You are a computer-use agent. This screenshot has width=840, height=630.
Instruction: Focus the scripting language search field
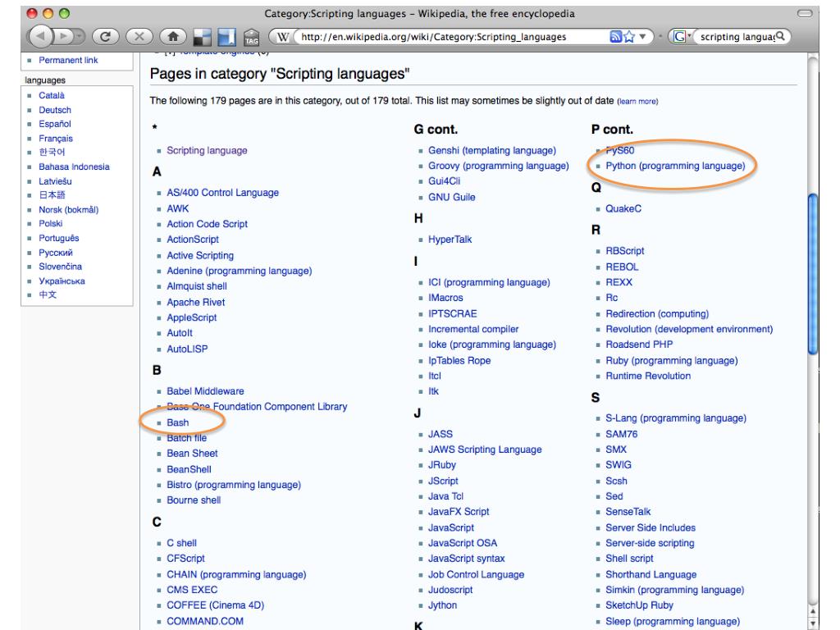(737, 36)
